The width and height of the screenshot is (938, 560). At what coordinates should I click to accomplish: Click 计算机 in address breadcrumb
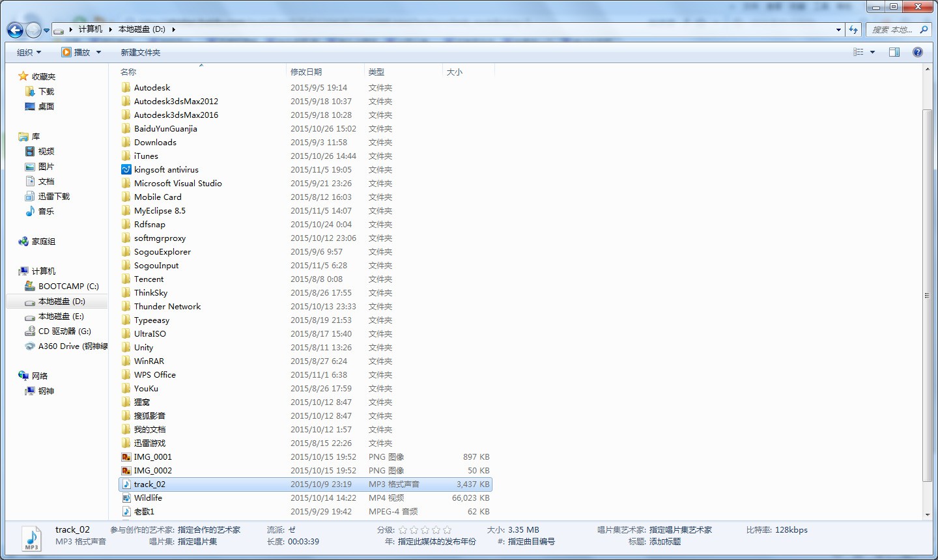(91, 29)
